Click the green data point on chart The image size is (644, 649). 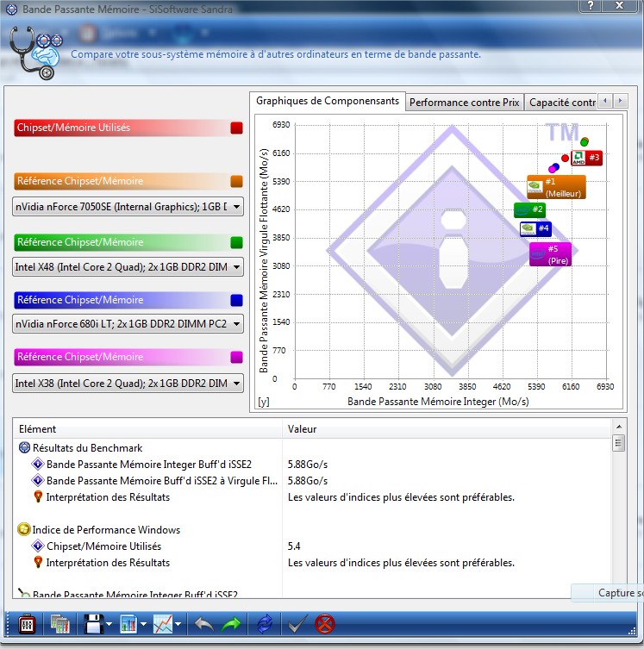click(585, 142)
